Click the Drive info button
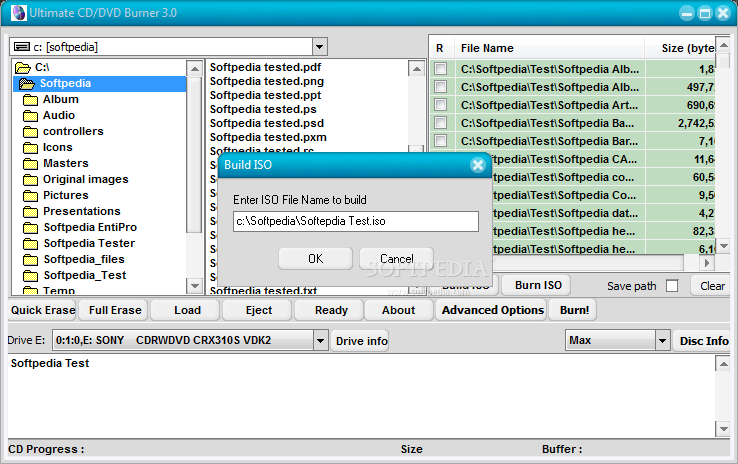Screen dimensions: 738x464 point(361,341)
